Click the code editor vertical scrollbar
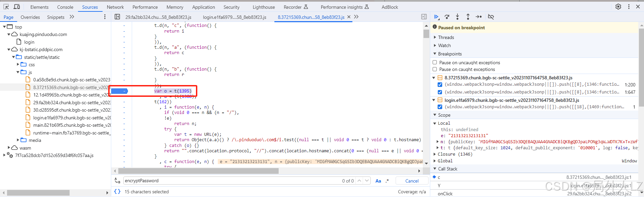644x197 pixels. (426, 34)
